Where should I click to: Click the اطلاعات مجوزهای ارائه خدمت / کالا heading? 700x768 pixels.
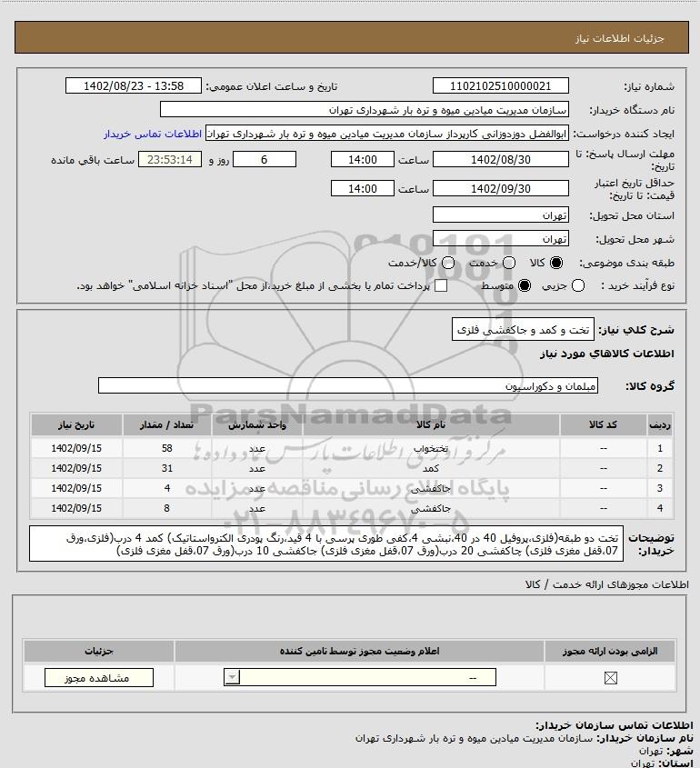[606, 584]
